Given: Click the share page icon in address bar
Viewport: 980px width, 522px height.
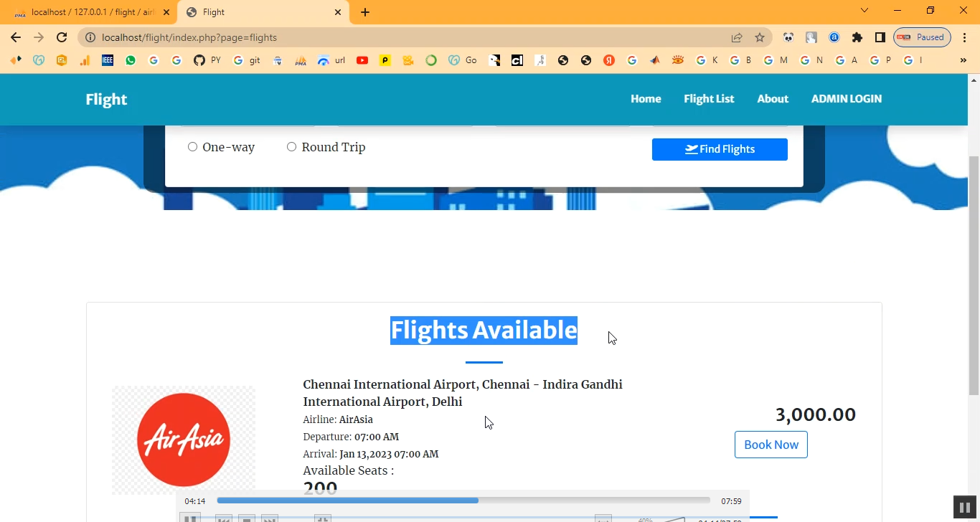Looking at the screenshot, I should [737, 37].
